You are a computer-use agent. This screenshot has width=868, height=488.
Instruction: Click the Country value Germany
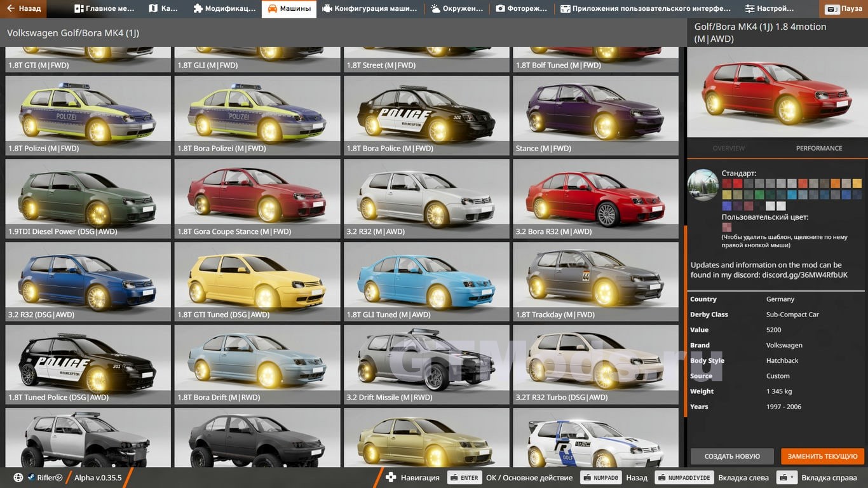pos(780,299)
